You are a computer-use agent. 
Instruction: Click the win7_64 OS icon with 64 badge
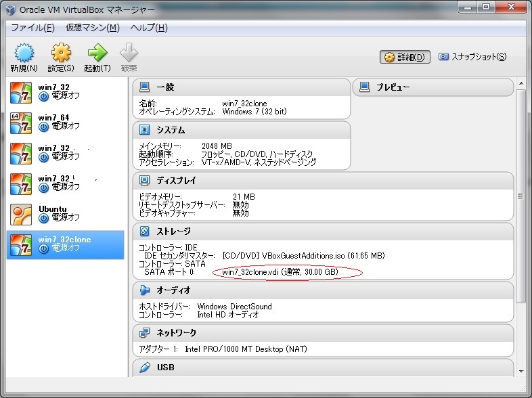21,123
